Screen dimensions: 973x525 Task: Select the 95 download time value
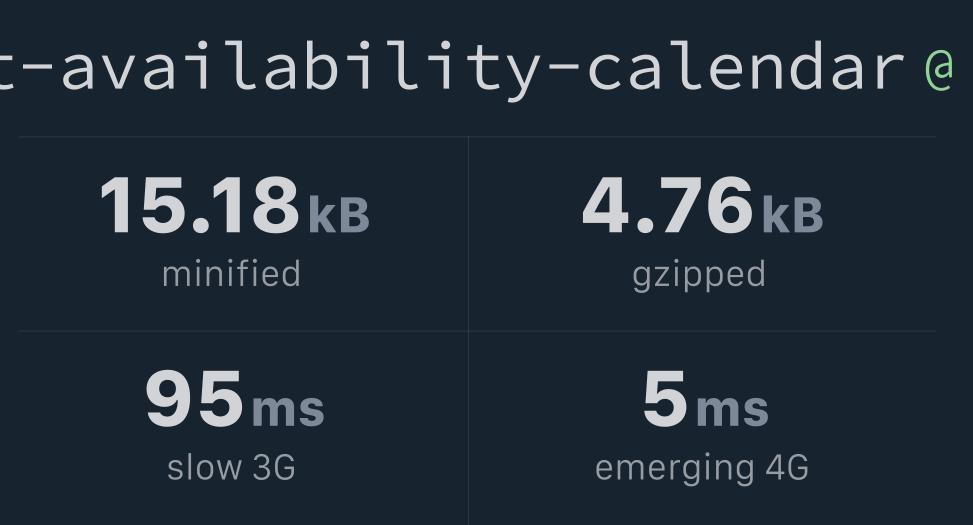tap(194, 398)
